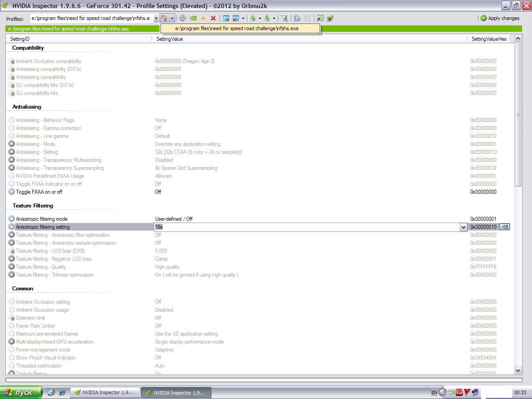This screenshot has width=532, height=399.
Task: Click the Compatibility section header
Action: (28, 48)
